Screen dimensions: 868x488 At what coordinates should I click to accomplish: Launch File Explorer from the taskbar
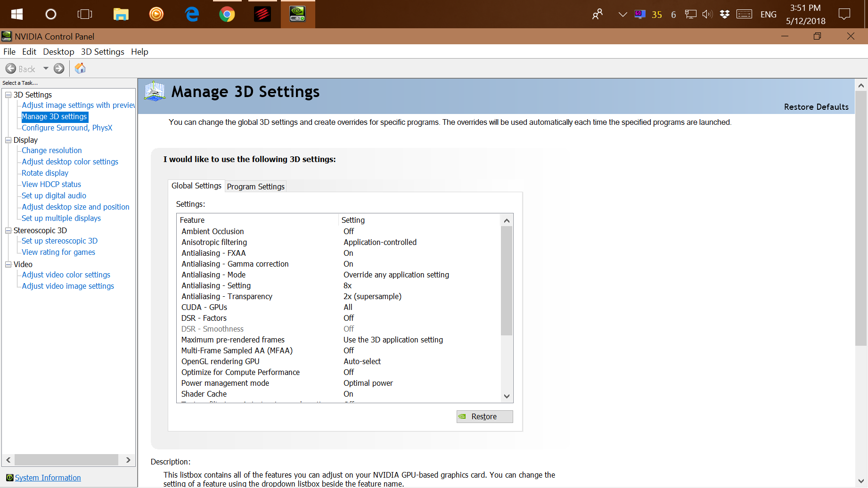pyautogui.click(x=121, y=14)
